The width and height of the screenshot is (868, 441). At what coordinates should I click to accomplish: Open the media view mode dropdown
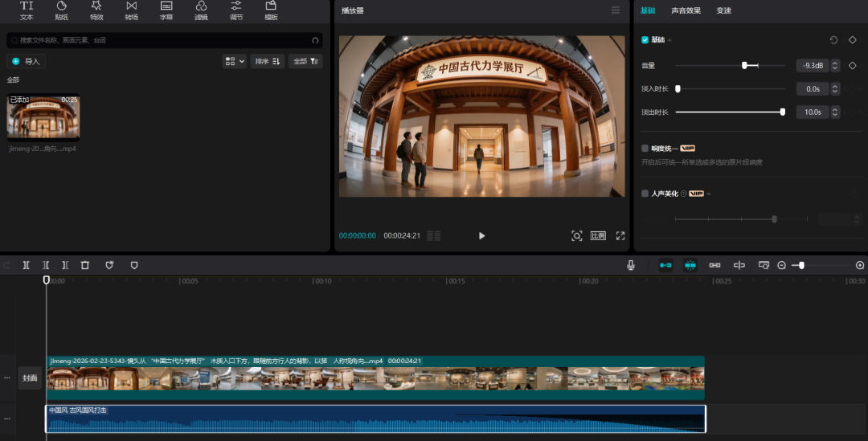pyautogui.click(x=235, y=61)
